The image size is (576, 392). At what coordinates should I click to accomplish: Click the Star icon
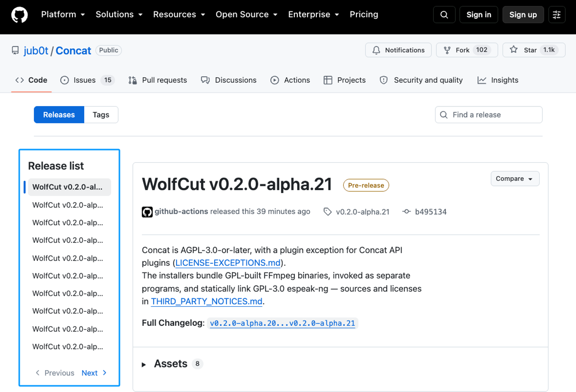514,50
